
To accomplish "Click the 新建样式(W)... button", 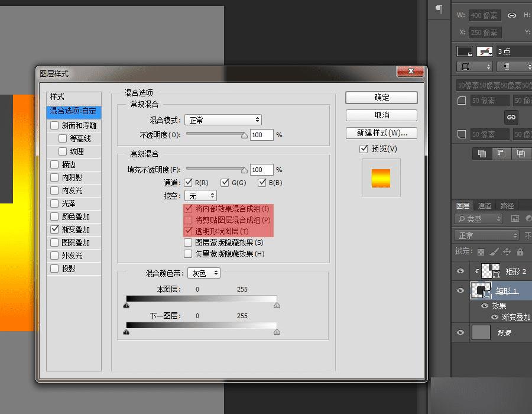I will (x=381, y=132).
